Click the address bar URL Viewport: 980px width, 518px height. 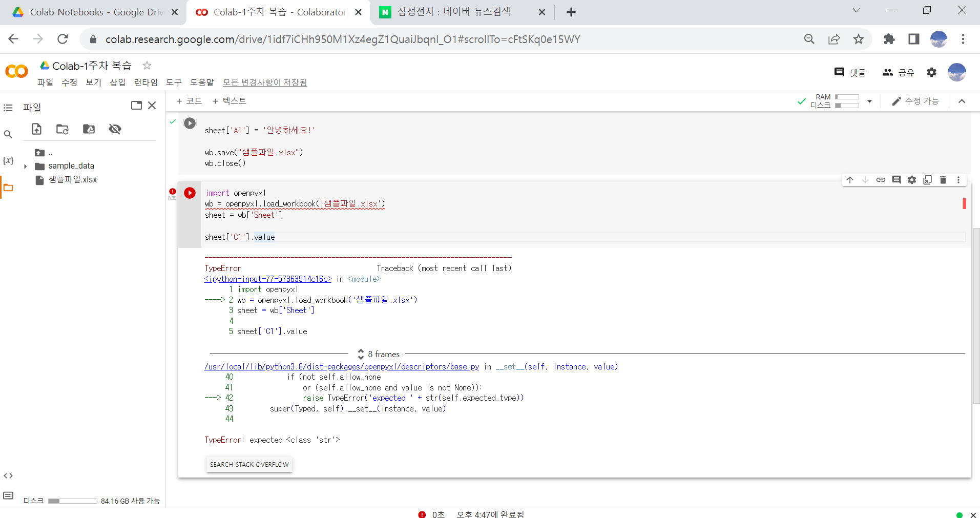click(x=342, y=39)
